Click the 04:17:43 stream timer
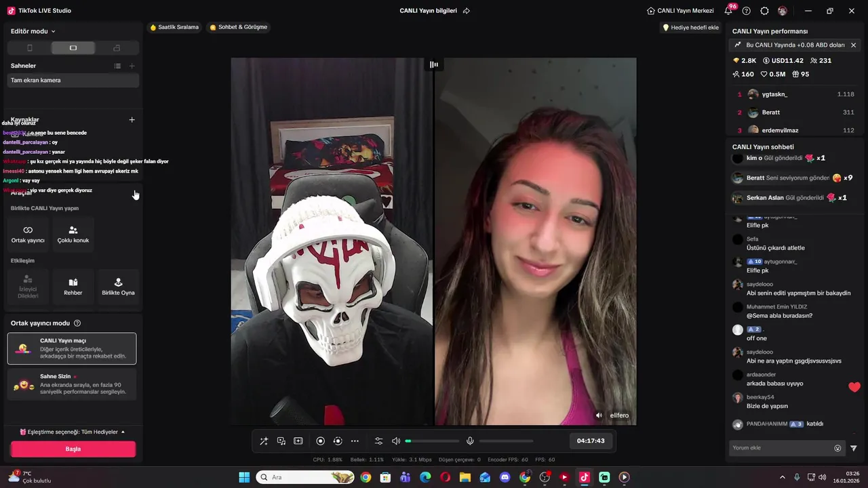Screen dimensions: 868x488 point(591,441)
